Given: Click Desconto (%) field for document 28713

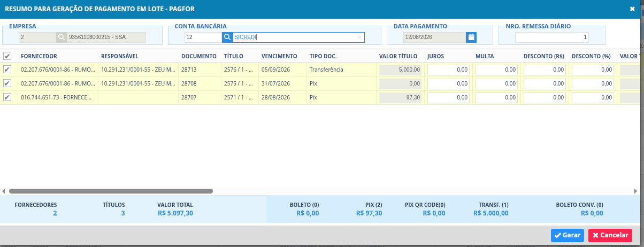Looking at the screenshot, I should pyautogui.click(x=593, y=70).
